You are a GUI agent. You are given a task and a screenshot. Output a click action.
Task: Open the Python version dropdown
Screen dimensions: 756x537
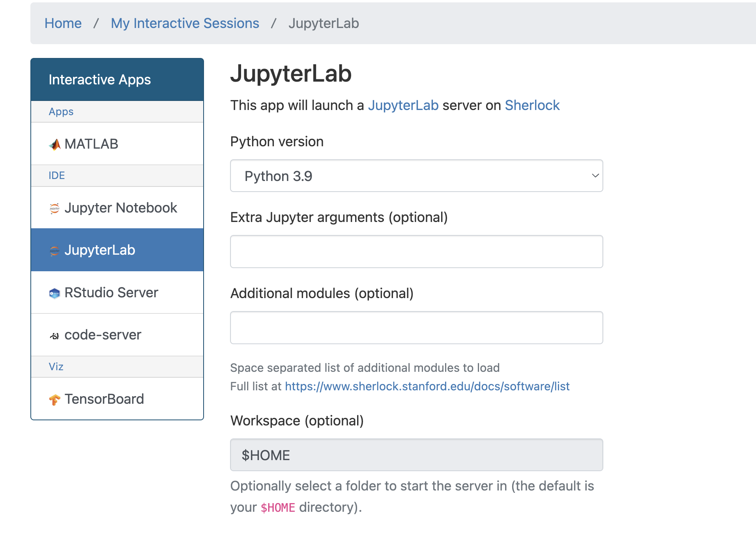[x=416, y=176]
